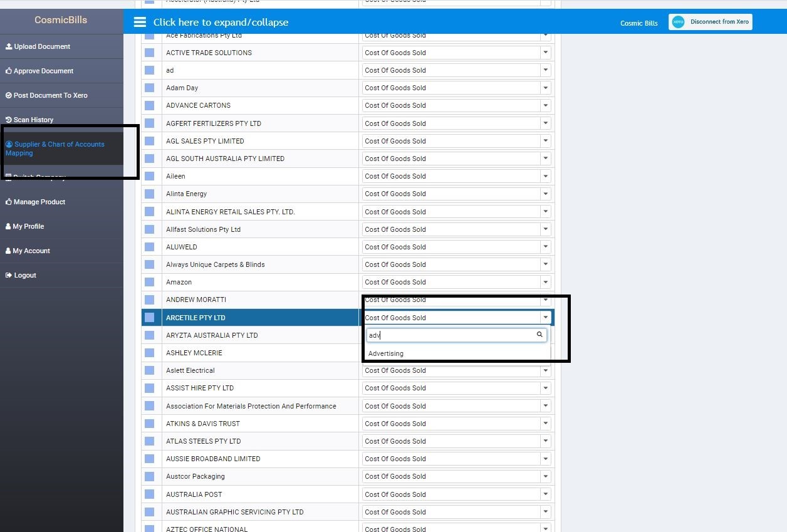This screenshot has width=787, height=532.
Task: Tick the checkbox for ADVANCE CARTONS
Action: tap(149, 105)
